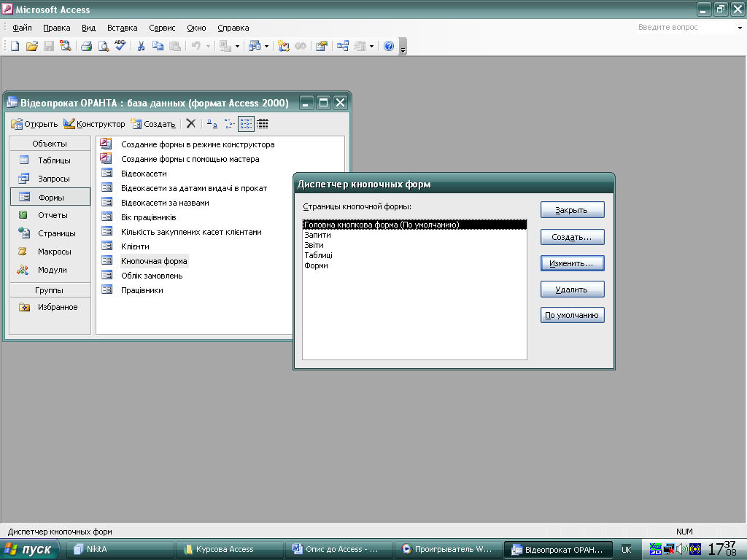Click Конструктор in the database window

tap(94, 124)
